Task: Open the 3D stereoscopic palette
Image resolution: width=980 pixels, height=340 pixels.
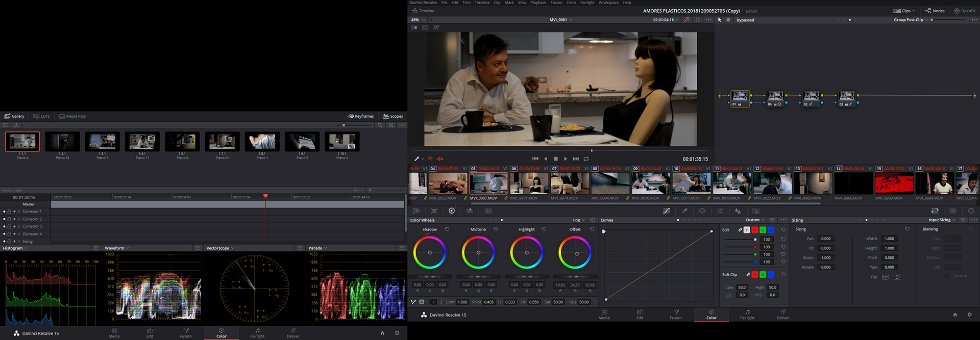Action: pos(952,211)
